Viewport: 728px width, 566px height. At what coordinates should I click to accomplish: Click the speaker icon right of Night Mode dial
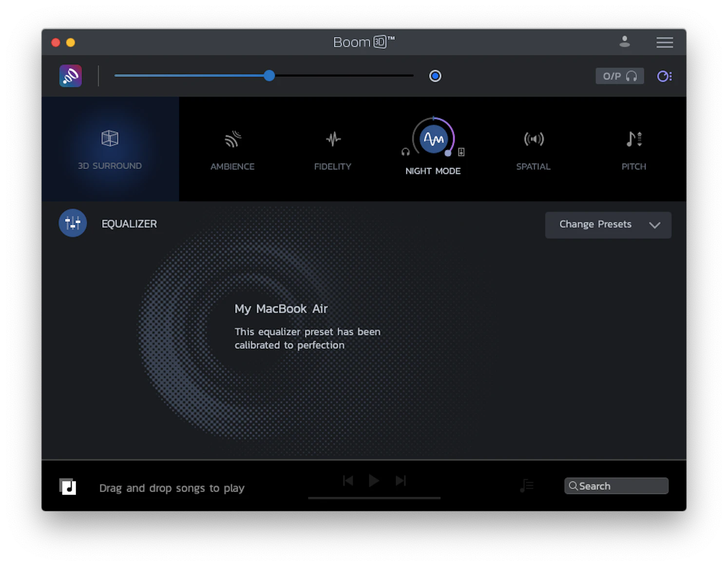tap(461, 152)
